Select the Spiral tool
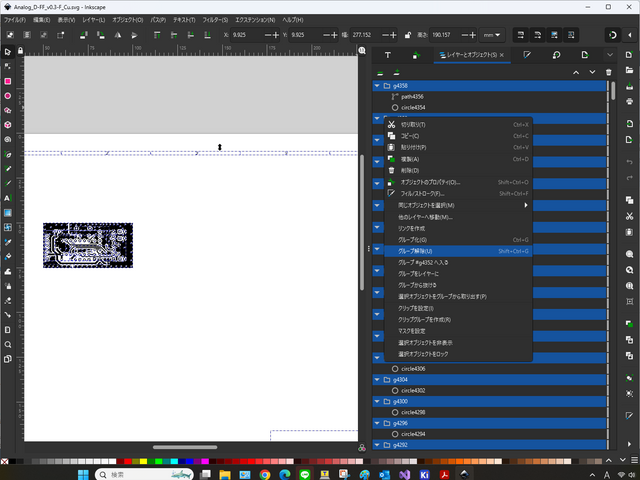The image size is (640, 480). pyautogui.click(x=8, y=140)
